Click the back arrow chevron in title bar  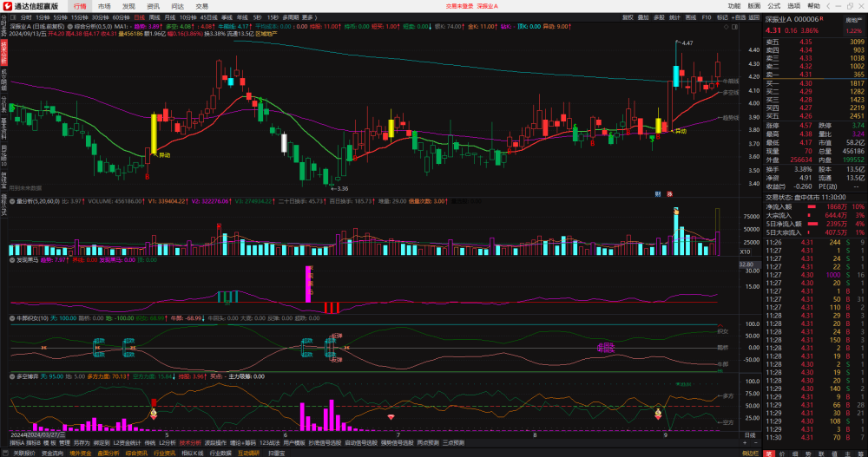[828, 6]
